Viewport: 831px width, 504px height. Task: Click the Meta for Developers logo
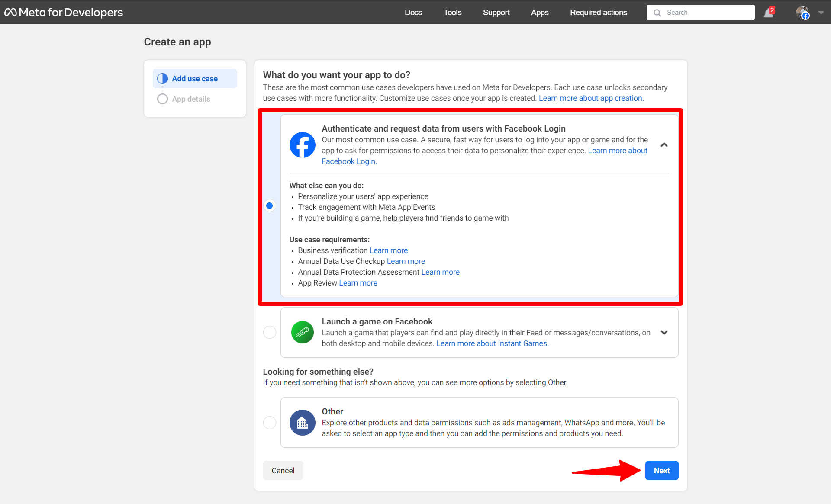click(63, 12)
